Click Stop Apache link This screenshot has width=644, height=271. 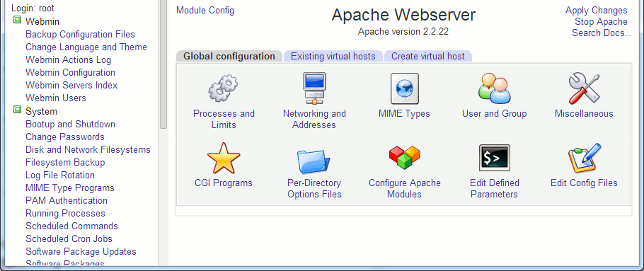(601, 22)
